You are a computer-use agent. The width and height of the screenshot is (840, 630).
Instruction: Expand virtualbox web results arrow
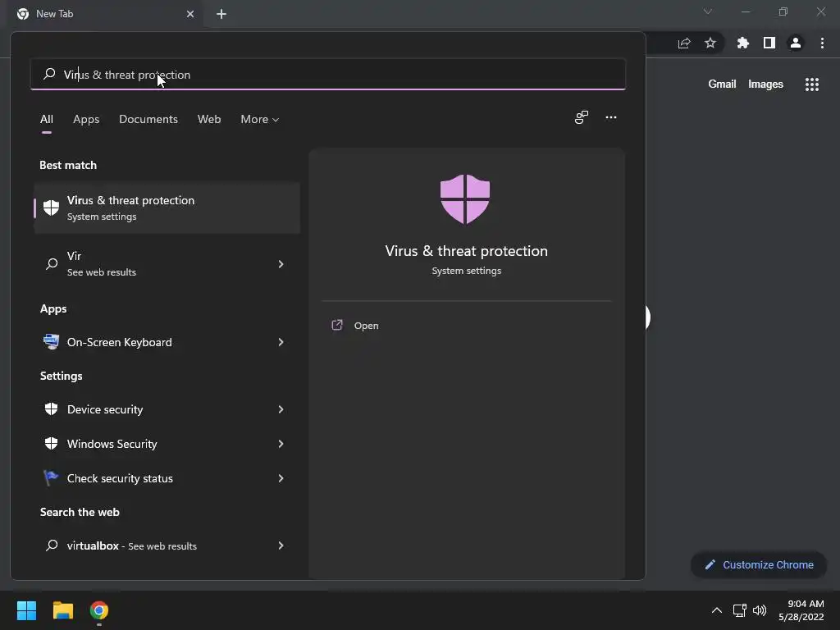tap(281, 546)
